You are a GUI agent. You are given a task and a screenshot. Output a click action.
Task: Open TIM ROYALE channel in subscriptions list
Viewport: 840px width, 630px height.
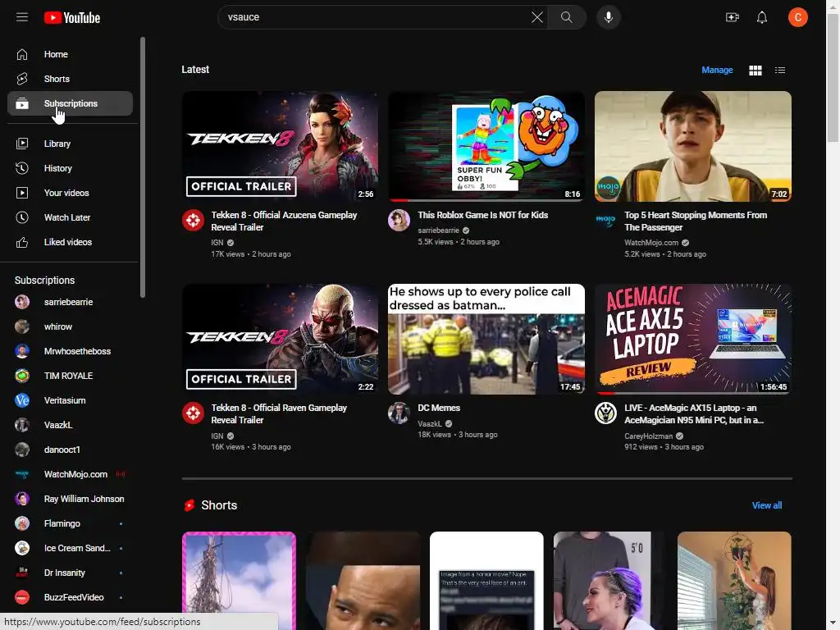coord(71,376)
